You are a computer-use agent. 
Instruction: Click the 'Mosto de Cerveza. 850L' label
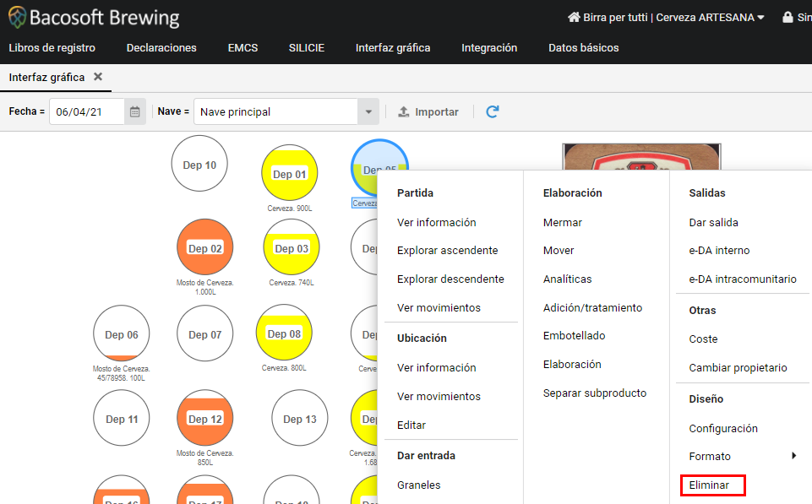click(x=205, y=458)
